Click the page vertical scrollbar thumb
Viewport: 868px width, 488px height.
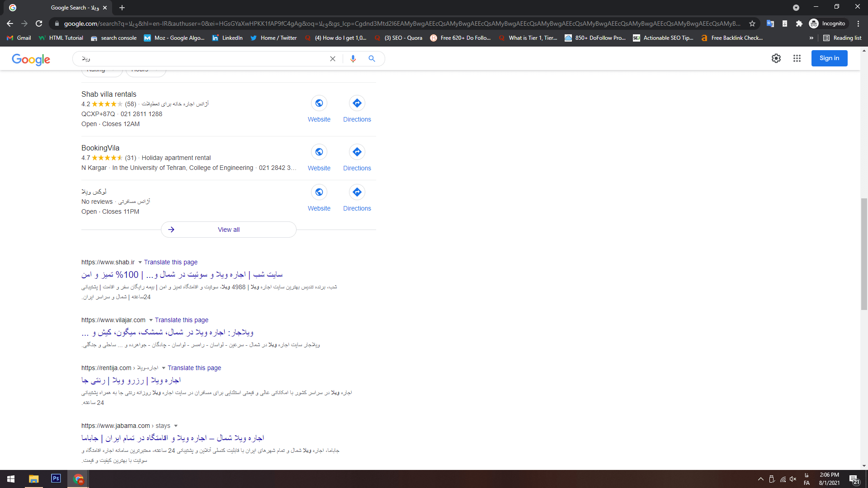[x=864, y=254]
